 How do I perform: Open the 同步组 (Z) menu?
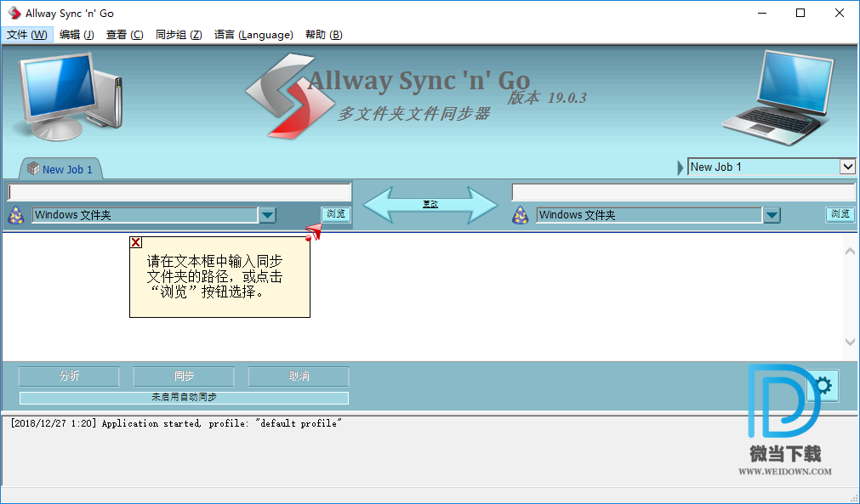[179, 35]
